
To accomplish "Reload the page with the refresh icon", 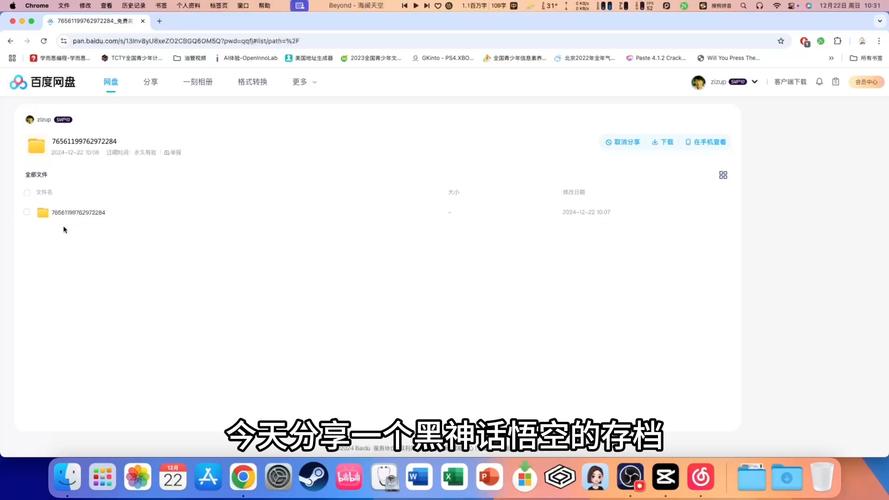I will (x=44, y=41).
